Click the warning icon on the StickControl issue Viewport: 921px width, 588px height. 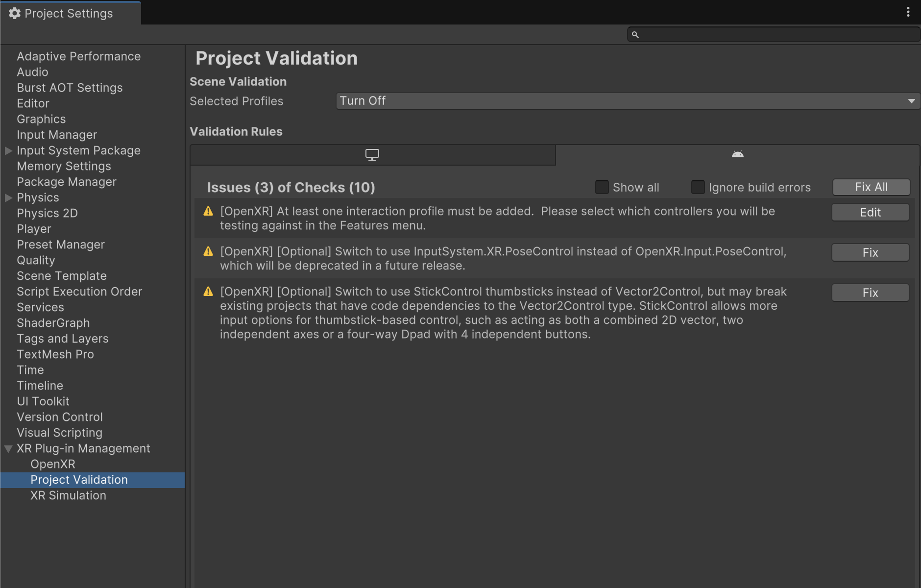pos(209,292)
